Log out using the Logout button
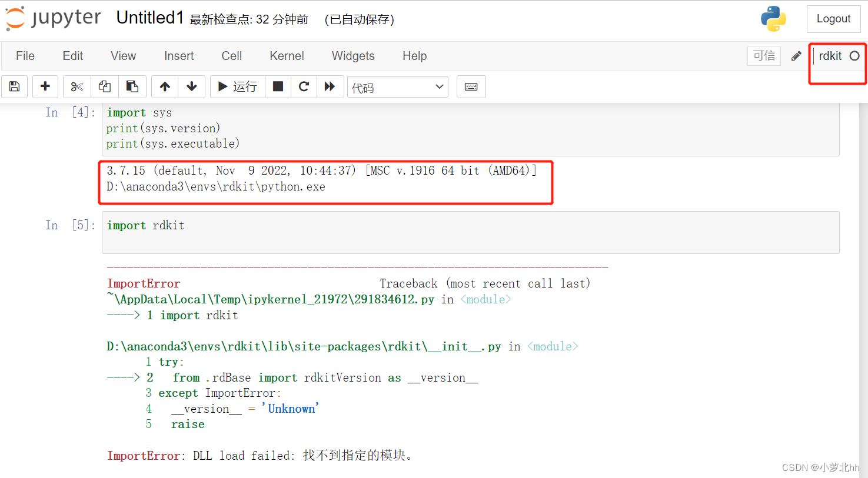This screenshot has width=868, height=478. (x=833, y=18)
